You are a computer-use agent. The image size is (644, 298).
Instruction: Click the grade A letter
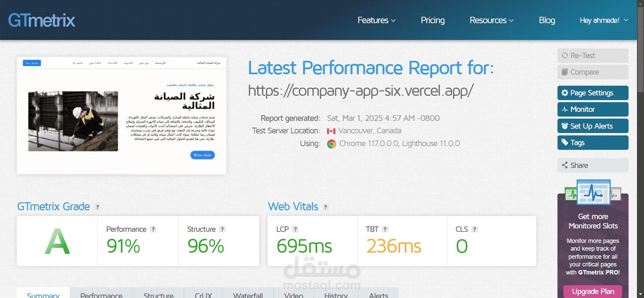57,242
